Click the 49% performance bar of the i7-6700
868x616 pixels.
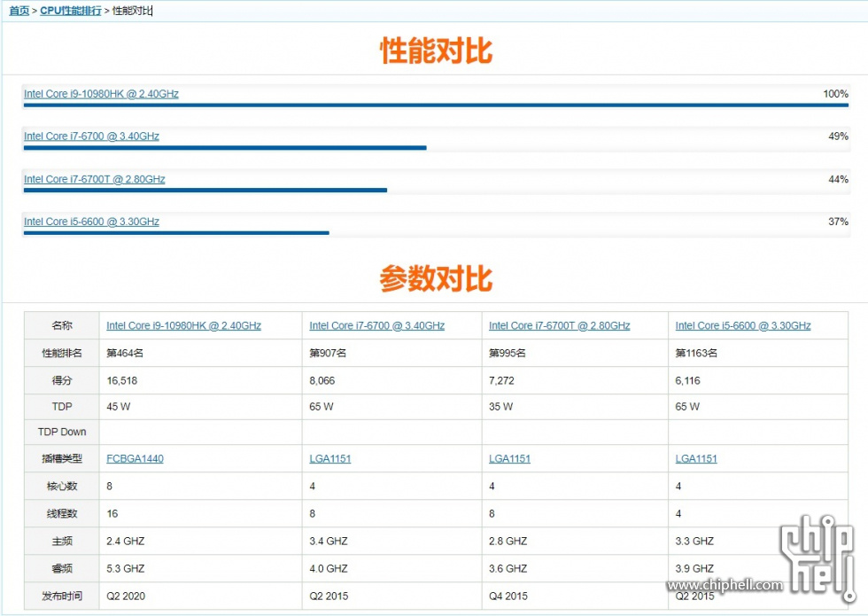tap(225, 148)
